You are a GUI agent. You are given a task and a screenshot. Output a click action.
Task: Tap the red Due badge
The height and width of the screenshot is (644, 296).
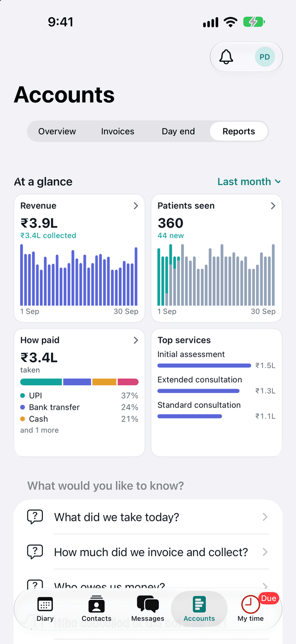tap(268, 599)
